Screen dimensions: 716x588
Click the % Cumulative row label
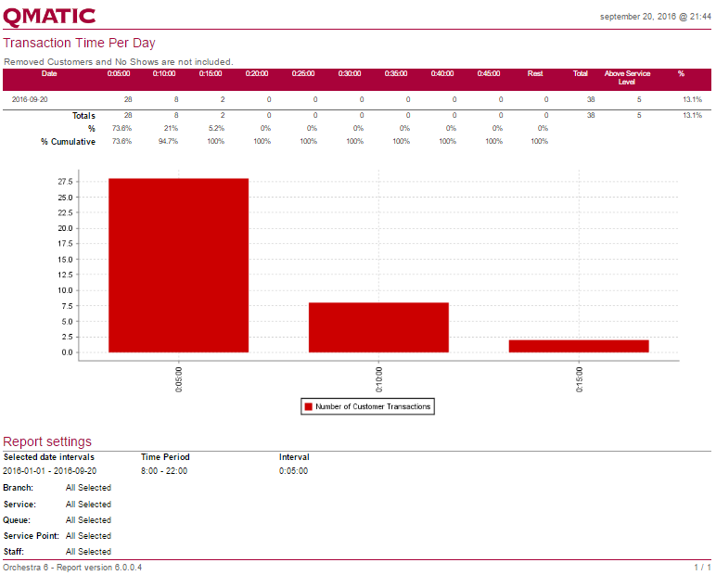click(x=68, y=142)
